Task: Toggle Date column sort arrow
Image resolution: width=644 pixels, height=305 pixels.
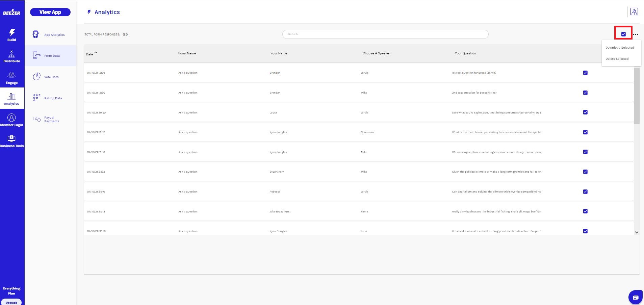Action: pyautogui.click(x=96, y=53)
